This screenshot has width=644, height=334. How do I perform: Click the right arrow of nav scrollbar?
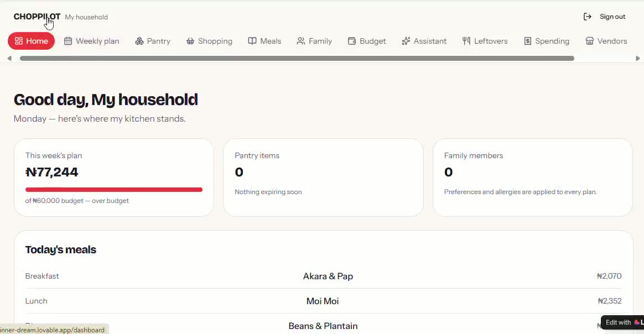point(637,58)
